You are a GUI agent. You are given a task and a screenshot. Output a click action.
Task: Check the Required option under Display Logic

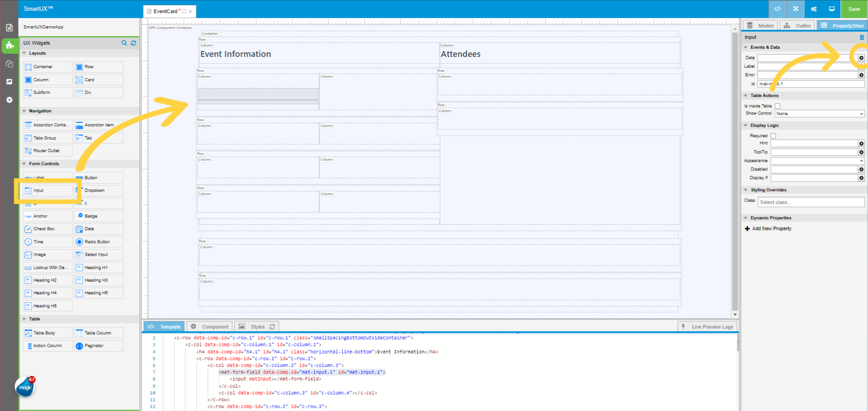[x=773, y=135]
